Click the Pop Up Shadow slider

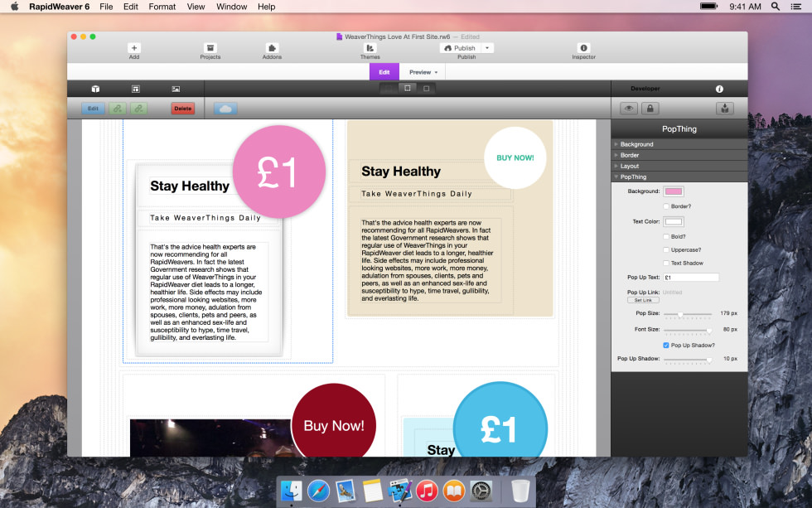tap(688, 360)
